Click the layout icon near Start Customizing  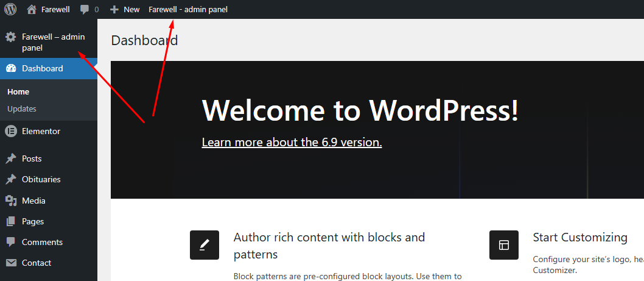click(504, 245)
